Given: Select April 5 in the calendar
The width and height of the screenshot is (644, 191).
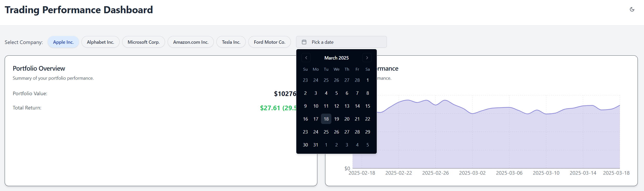Looking at the screenshot, I should (x=368, y=145).
